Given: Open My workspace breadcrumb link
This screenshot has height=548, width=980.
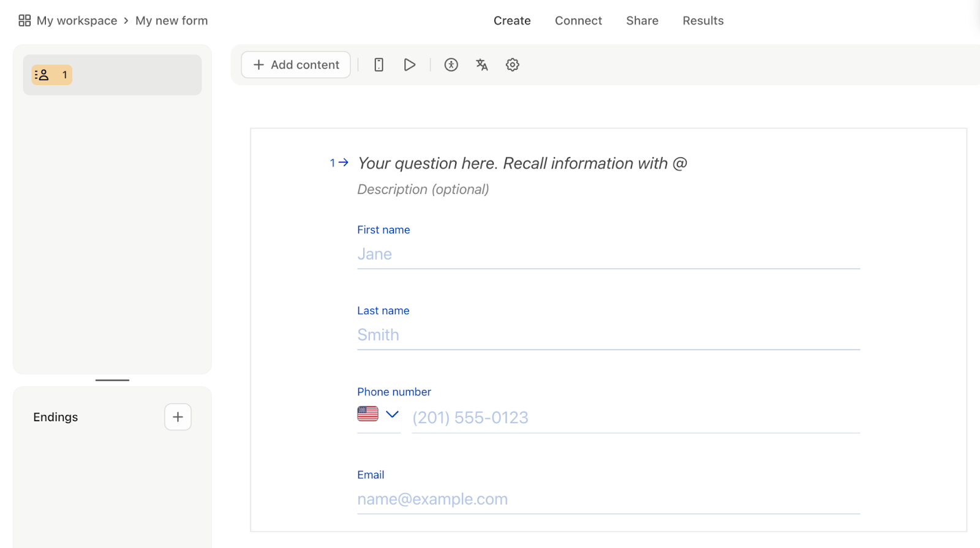Looking at the screenshot, I should tap(77, 21).
